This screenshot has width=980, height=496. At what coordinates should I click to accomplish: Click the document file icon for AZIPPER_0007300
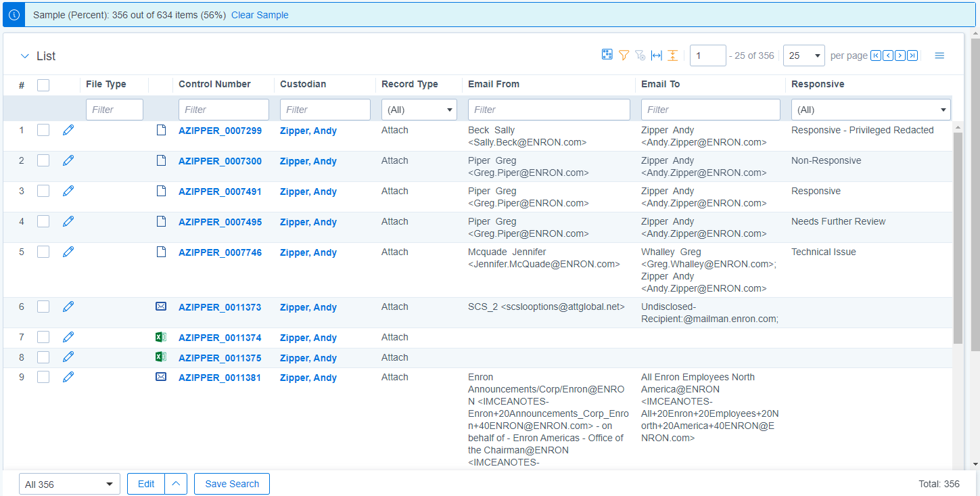161,160
